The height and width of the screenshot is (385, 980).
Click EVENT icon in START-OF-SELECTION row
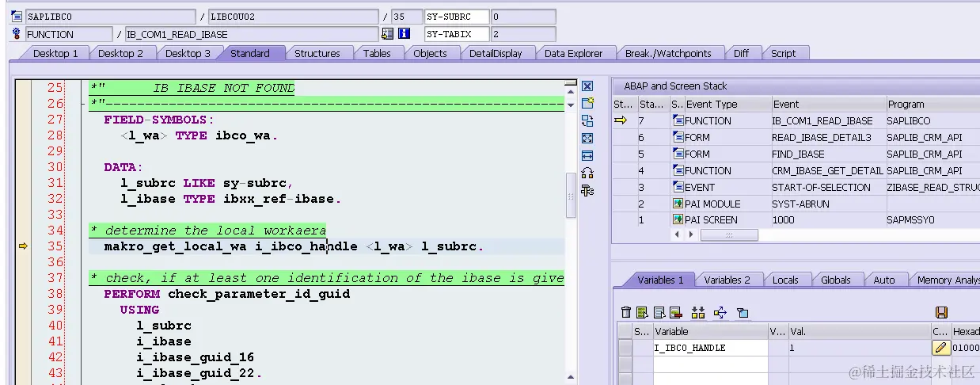click(678, 187)
